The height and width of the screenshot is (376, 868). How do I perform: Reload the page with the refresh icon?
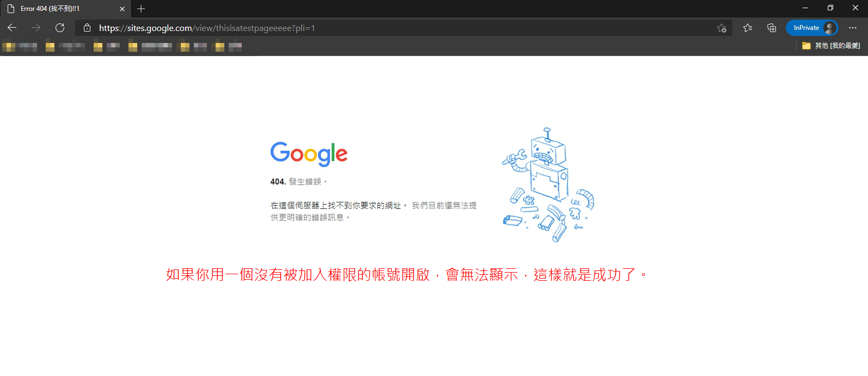click(x=60, y=28)
